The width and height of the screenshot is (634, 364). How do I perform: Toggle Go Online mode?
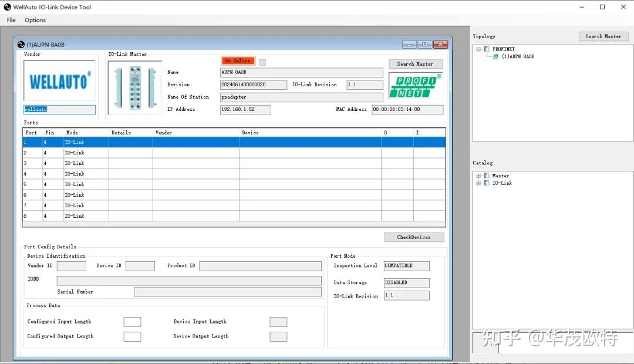tap(237, 61)
